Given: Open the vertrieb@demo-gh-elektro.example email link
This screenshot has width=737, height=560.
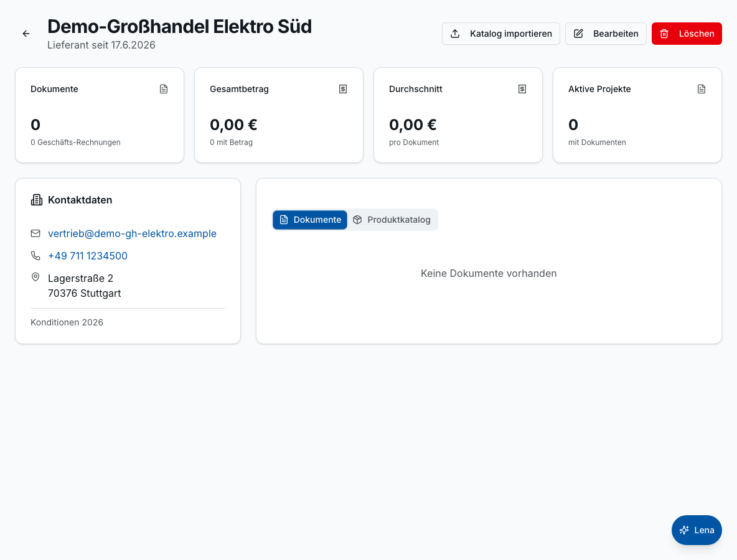Looking at the screenshot, I should pos(132,233).
